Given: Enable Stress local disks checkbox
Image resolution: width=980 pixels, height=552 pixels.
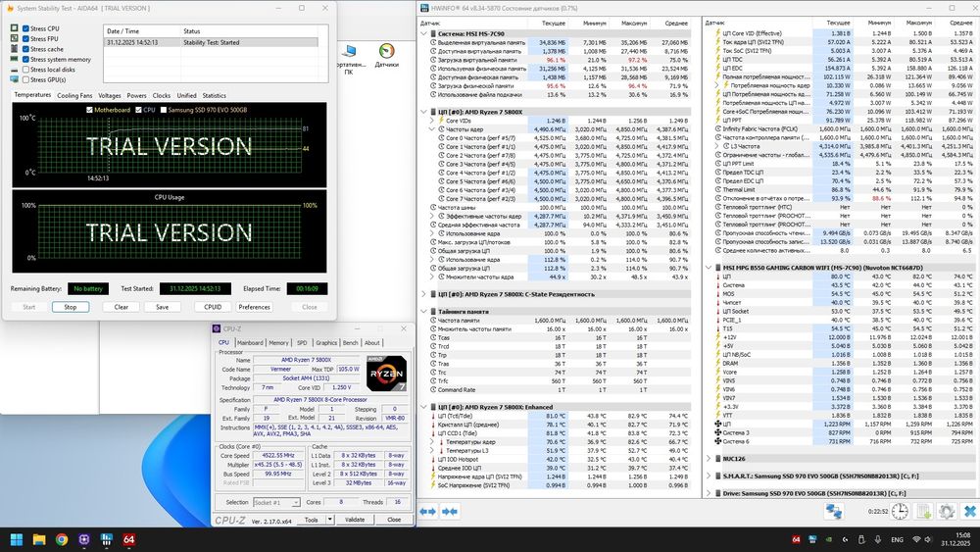Looking at the screenshot, I should tap(25, 70).
